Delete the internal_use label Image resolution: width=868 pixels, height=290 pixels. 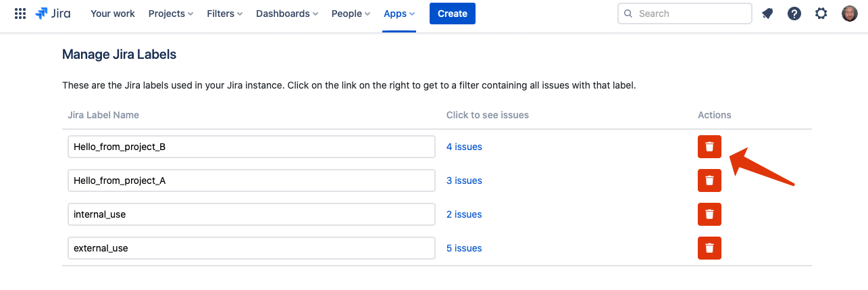(709, 214)
